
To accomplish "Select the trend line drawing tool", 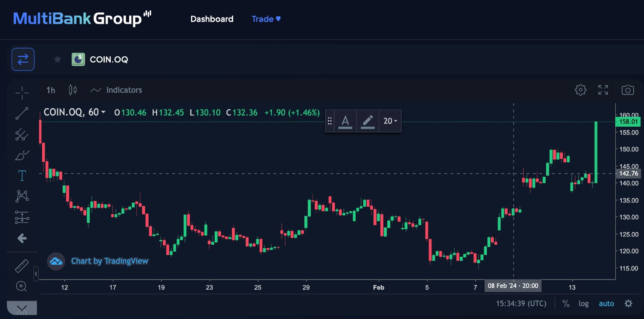I will click(x=22, y=113).
